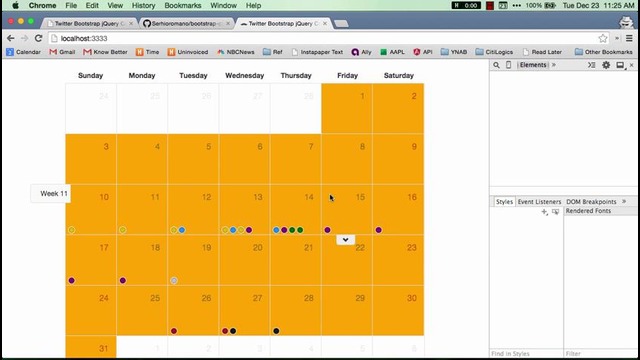Add new style rule plus icon
This screenshot has width=640, height=360.
[544, 211]
